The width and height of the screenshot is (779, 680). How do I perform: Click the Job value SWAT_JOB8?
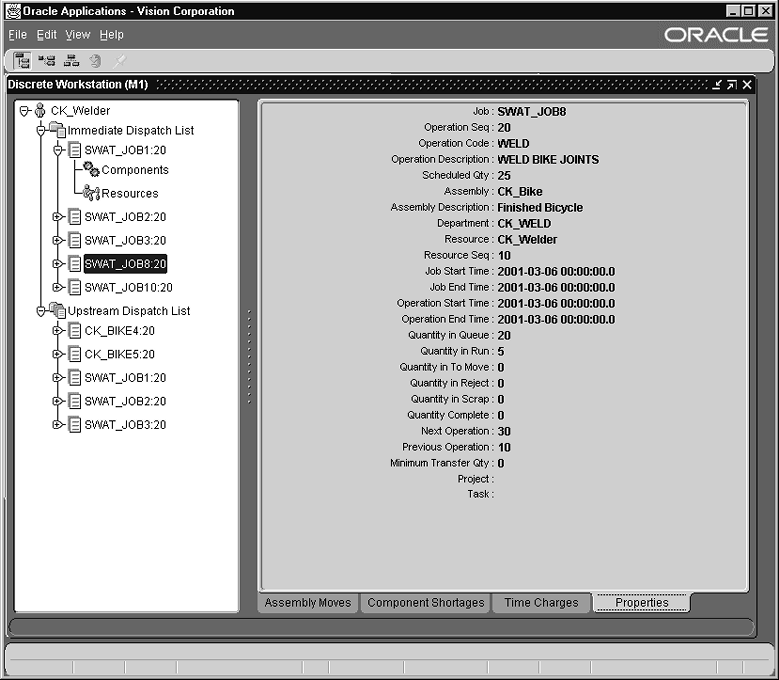(532, 112)
